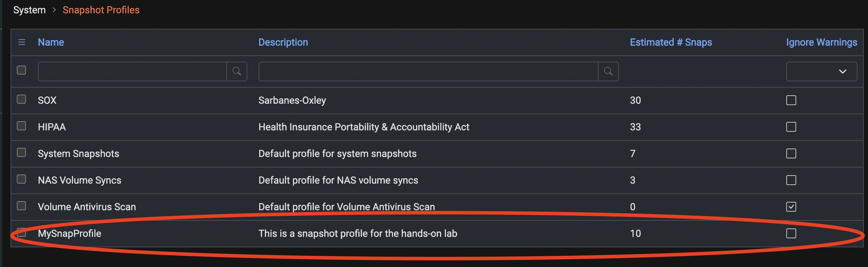Screen dimensions: 868x267
Task: Check the MySnapProfile row checkbox
Action: tap(21, 233)
